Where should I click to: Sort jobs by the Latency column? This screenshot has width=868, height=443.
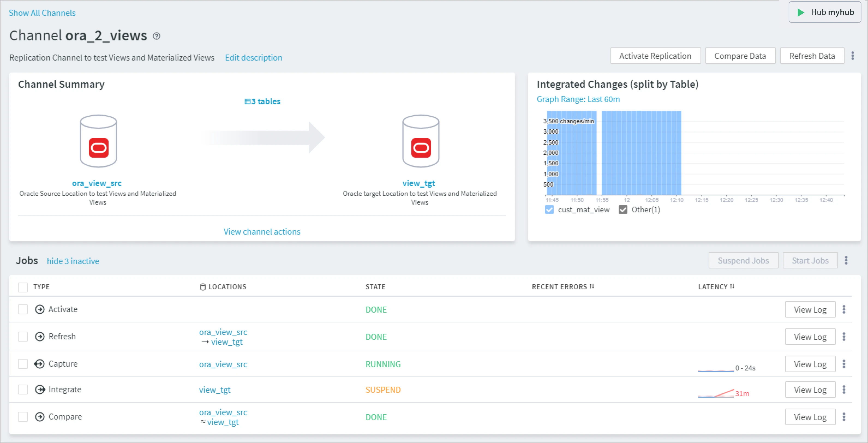click(717, 286)
